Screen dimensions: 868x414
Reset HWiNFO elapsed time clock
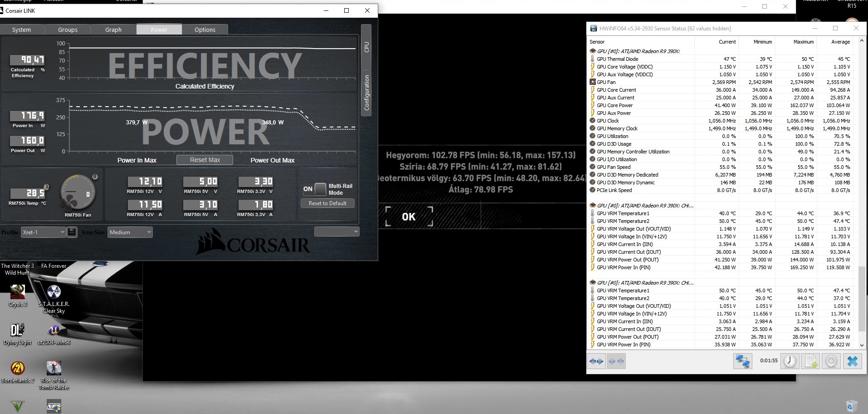point(790,361)
